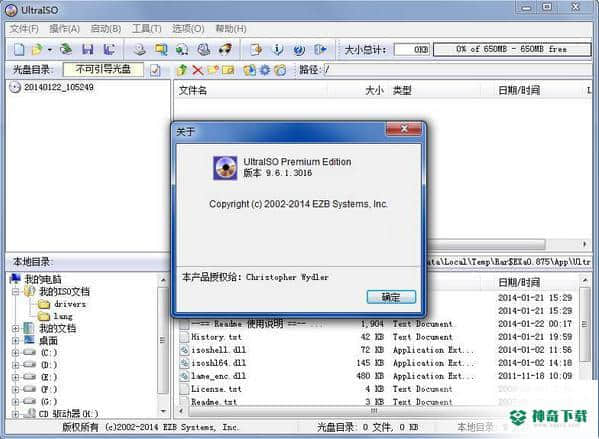The image size is (599, 439).
Task: Click the 确定 button in the About dialog
Action: click(x=391, y=297)
